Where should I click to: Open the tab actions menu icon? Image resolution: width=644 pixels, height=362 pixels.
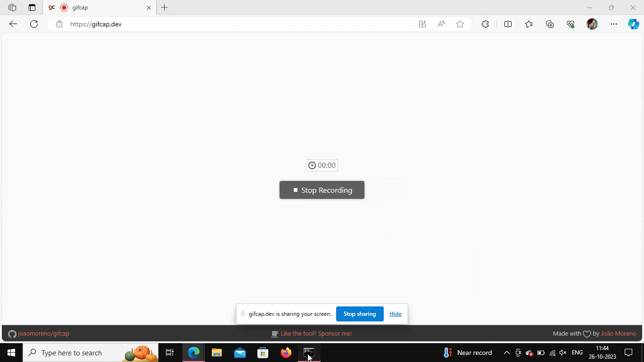click(x=32, y=8)
